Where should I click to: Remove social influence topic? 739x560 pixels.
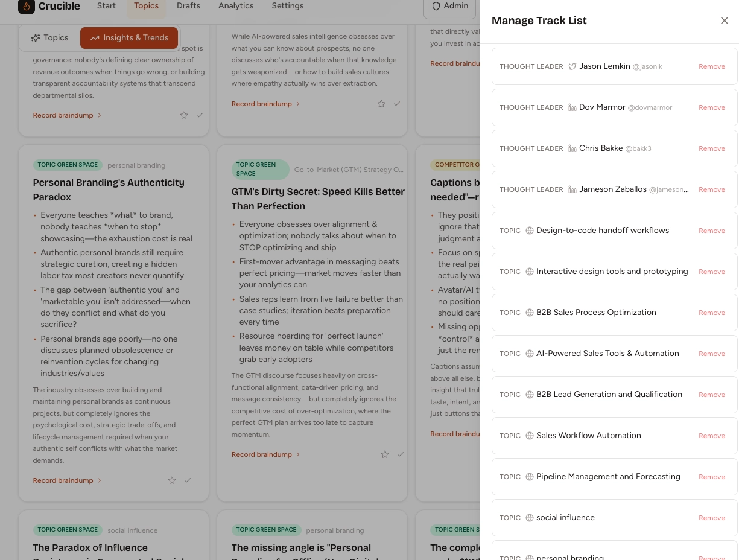click(712, 518)
